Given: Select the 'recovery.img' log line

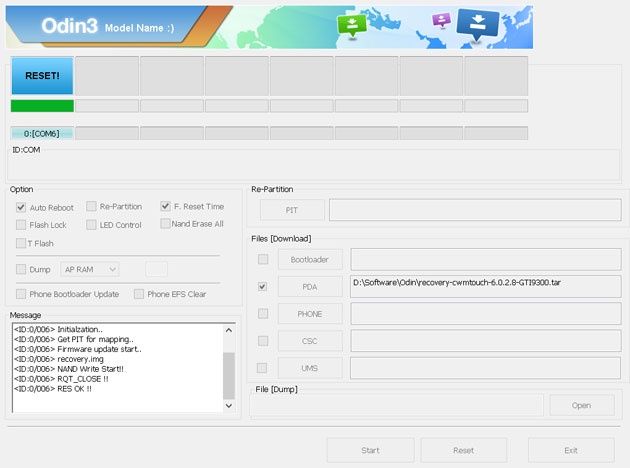Looking at the screenshot, I should click(59, 359).
